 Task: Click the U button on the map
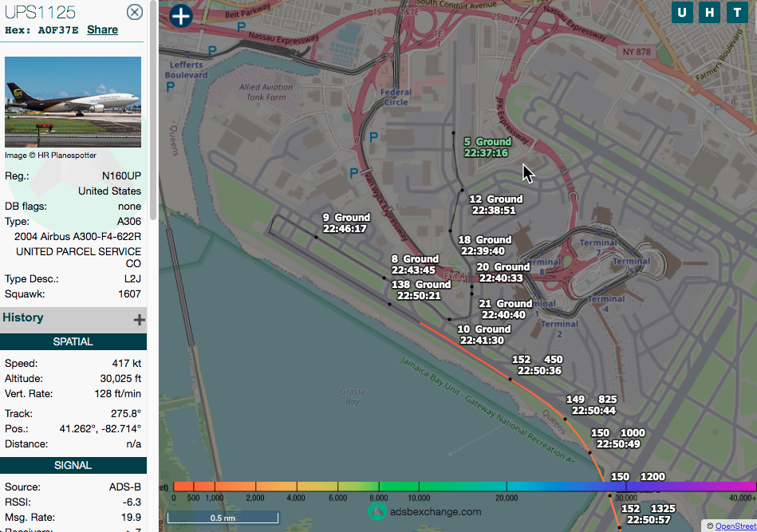coord(682,12)
